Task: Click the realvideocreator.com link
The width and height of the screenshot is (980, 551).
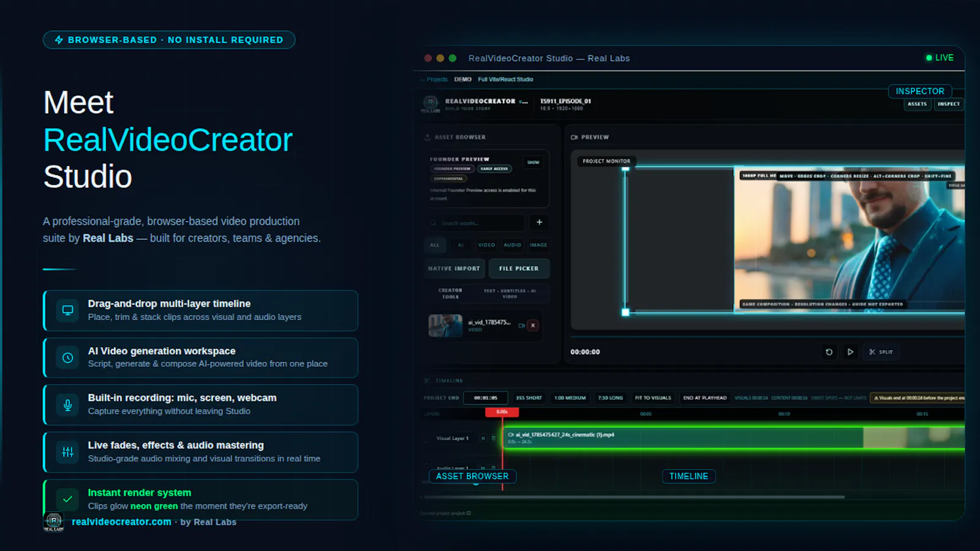Action: coord(121,522)
